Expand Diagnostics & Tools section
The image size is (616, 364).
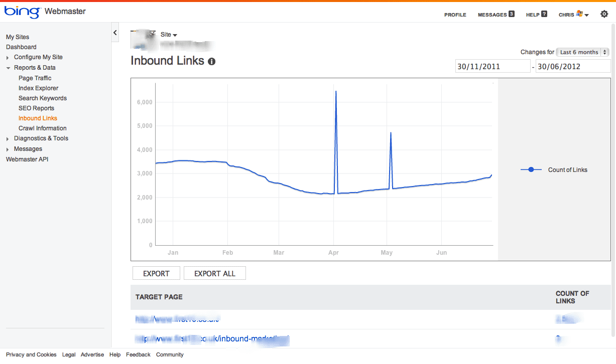click(8, 139)
